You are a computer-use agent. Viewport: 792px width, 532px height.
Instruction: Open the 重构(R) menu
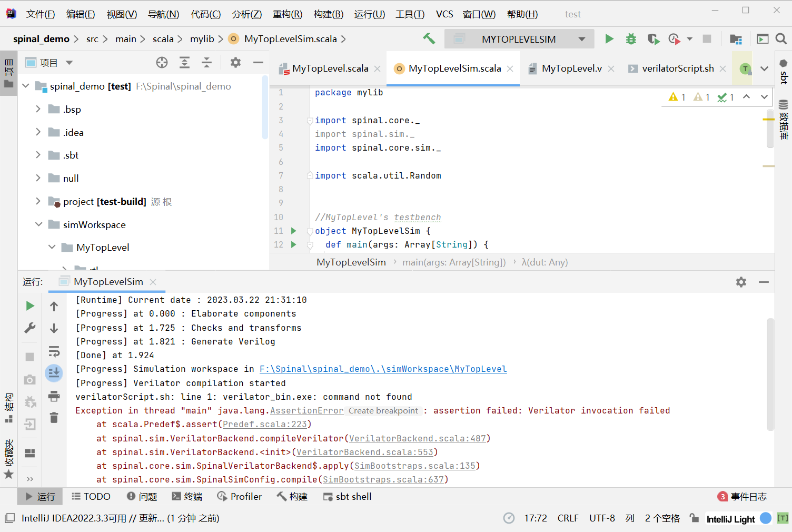pyautogui.click(x=287, y=14)
